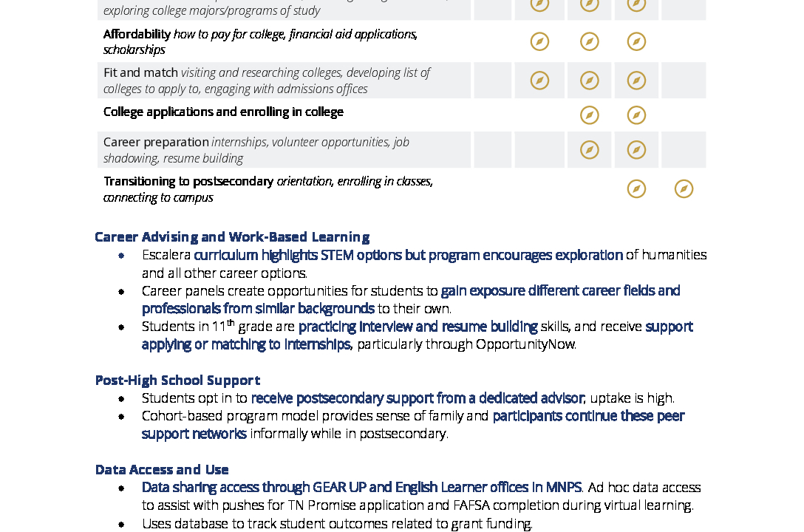Click last compass icon in Affordability row

[636, 41]
